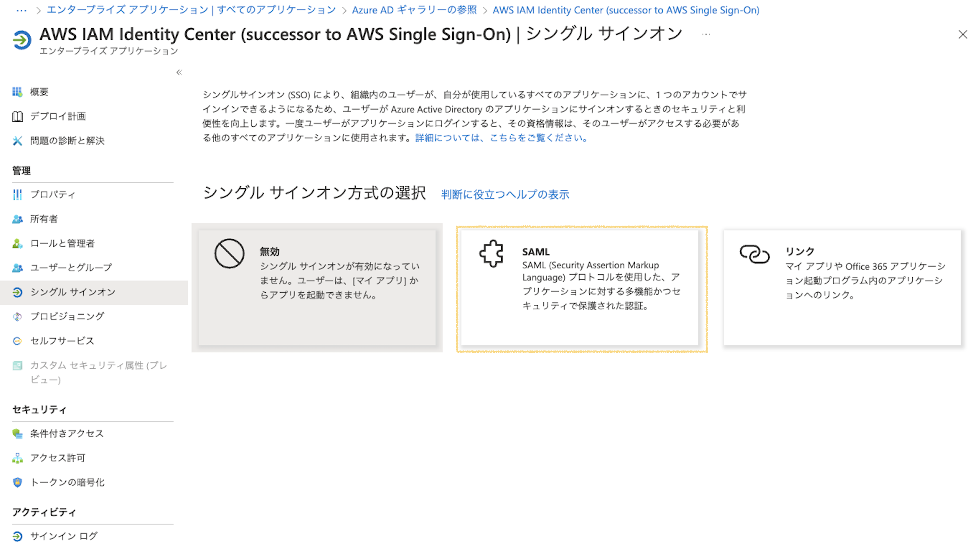Expand the breadcrumb ellipsis at top left
The width and height of the screenshot is (980, 551).
21,10
